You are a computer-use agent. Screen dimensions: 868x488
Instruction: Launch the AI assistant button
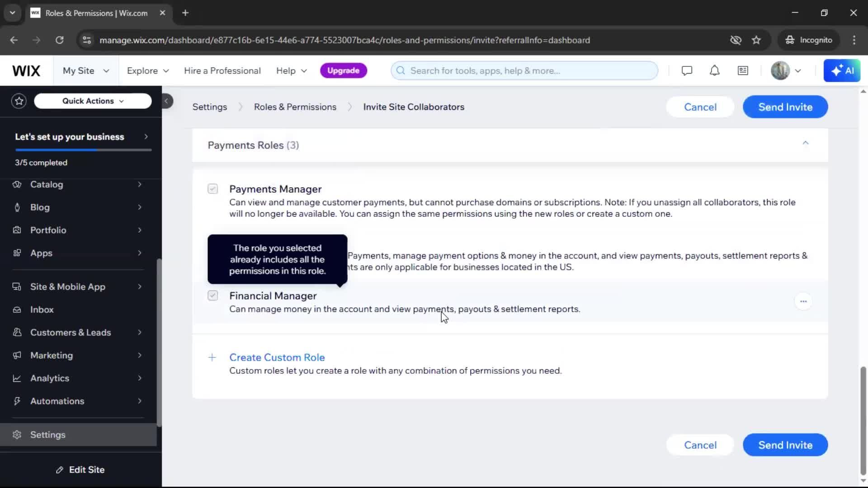click(842, 70)
